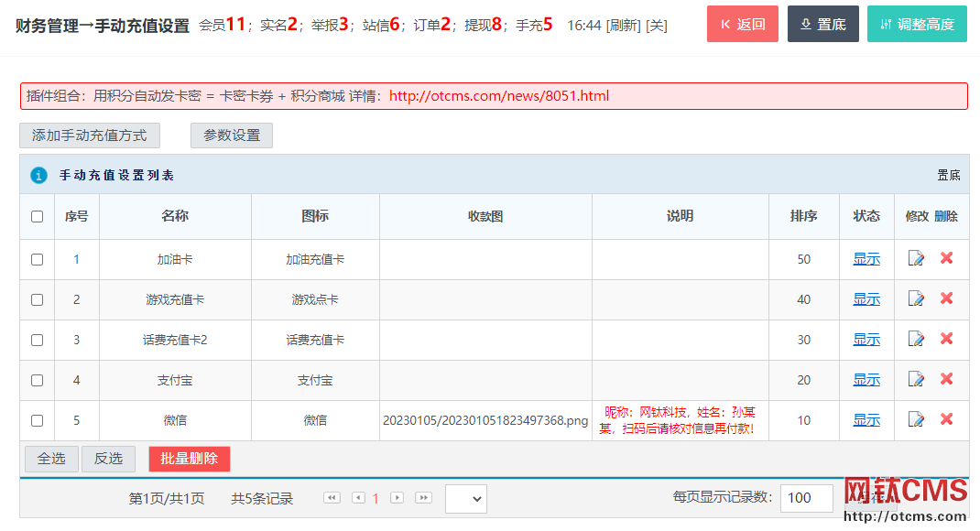Open the edit icon for 微信 row
Screen dimensions: 980x531
coord(916,419)
